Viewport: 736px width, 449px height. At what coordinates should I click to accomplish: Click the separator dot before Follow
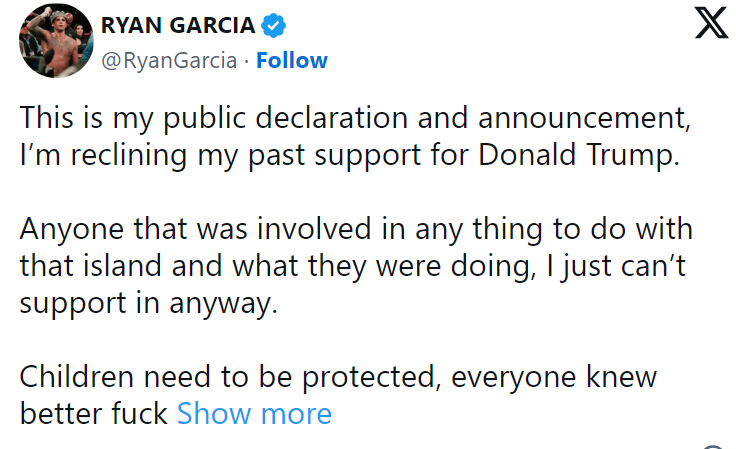(x=246, y=60)
